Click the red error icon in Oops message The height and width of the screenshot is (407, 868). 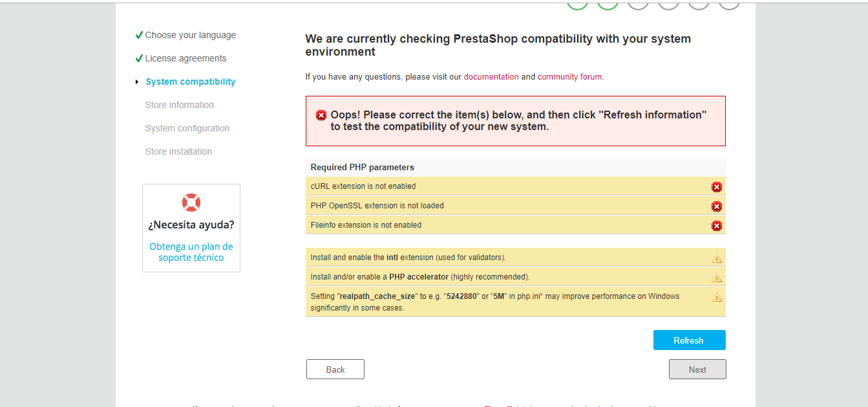pos(321,115)
